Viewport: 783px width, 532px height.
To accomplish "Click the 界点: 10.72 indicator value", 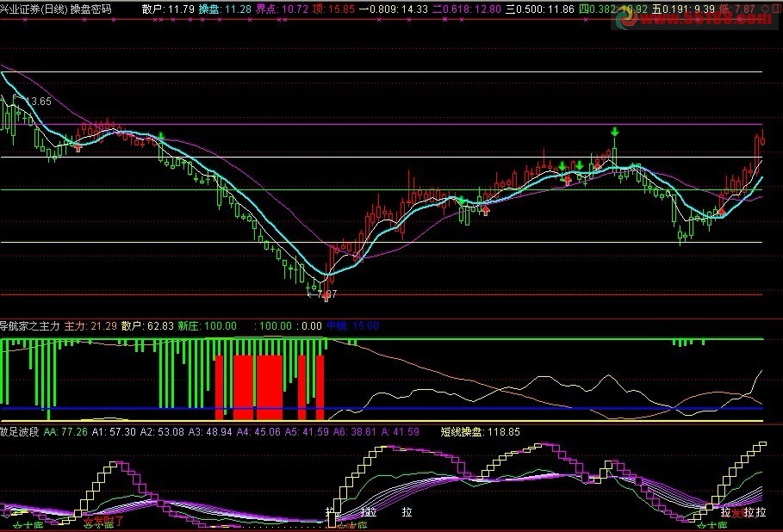I will click(283, 9).
